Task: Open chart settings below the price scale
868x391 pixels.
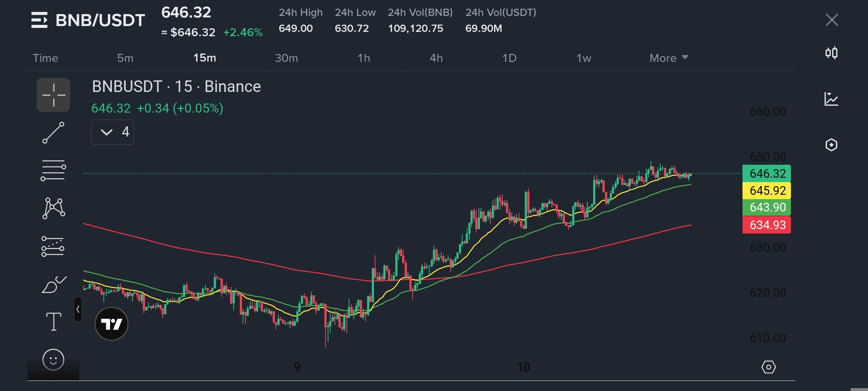Action: [x=768, y=367]
